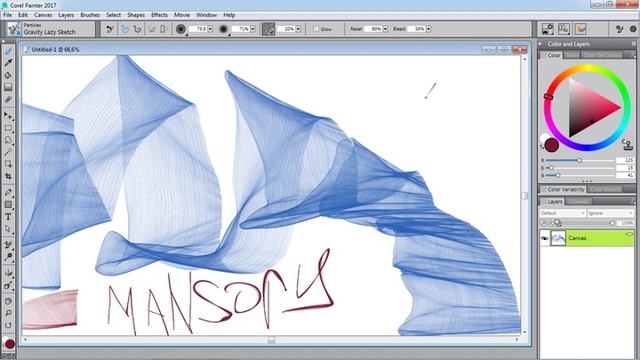Viewport: 640px width, 360px height.
Task: Open the Effects menu
Action: [x=159, y=15]
